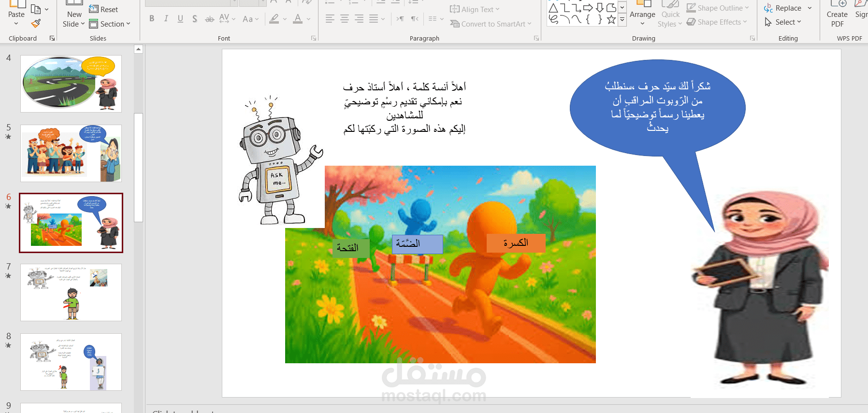Click slide panel scroll up arrow

[x=138, y=49]
